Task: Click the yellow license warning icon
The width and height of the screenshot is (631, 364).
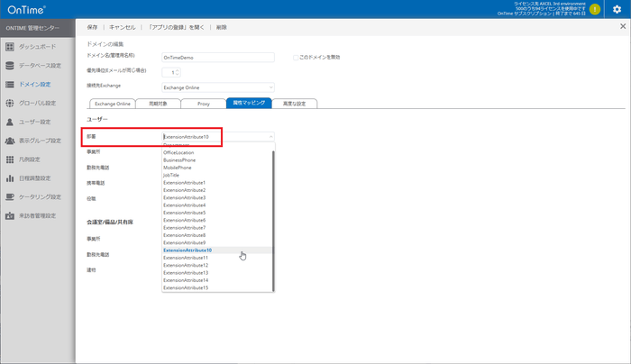Action: pos(594,9)
